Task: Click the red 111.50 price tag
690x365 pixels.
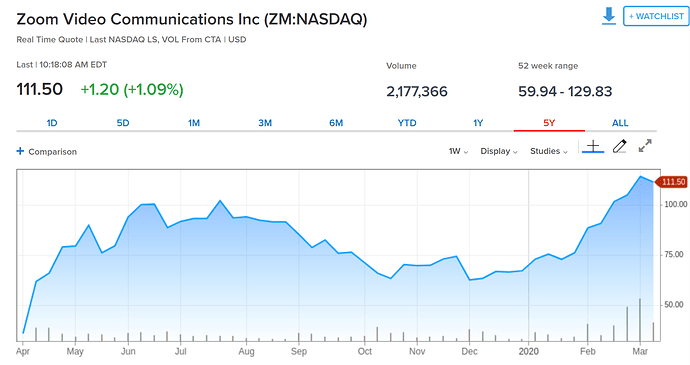Action: [672, 182]
